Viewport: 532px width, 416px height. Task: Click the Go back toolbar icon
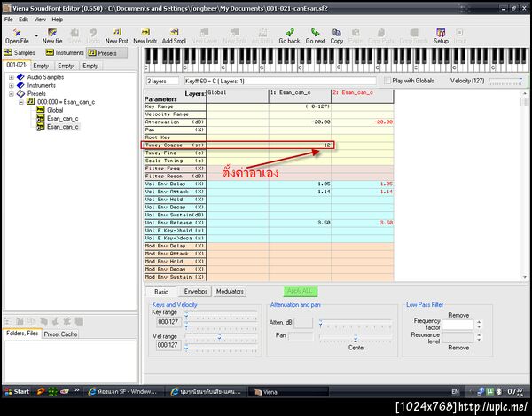(289, 36)
